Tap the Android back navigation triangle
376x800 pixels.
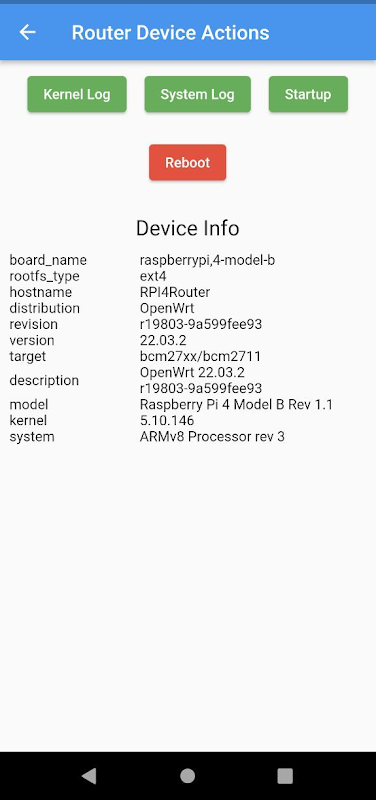pyautogui.click(x=89, y=776)
